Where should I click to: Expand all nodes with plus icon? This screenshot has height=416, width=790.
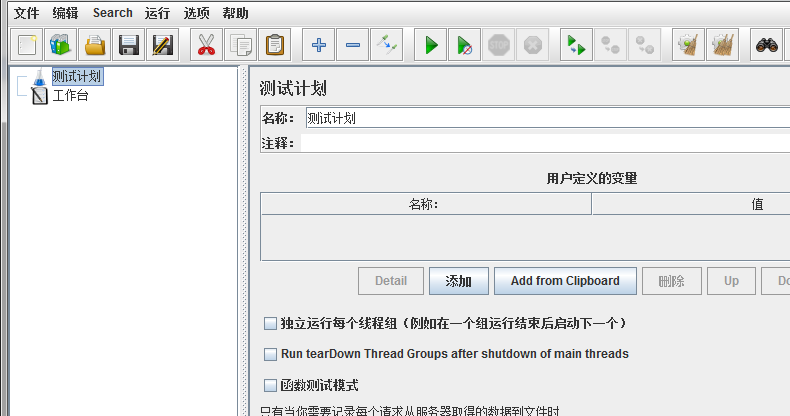tap(318, 45)
